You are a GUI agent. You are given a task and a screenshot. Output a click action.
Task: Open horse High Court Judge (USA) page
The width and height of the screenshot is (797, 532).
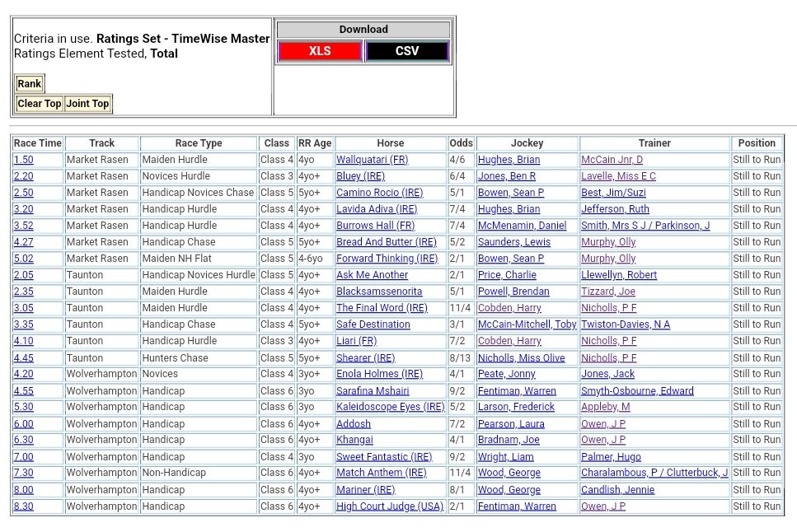pos(390,506)
